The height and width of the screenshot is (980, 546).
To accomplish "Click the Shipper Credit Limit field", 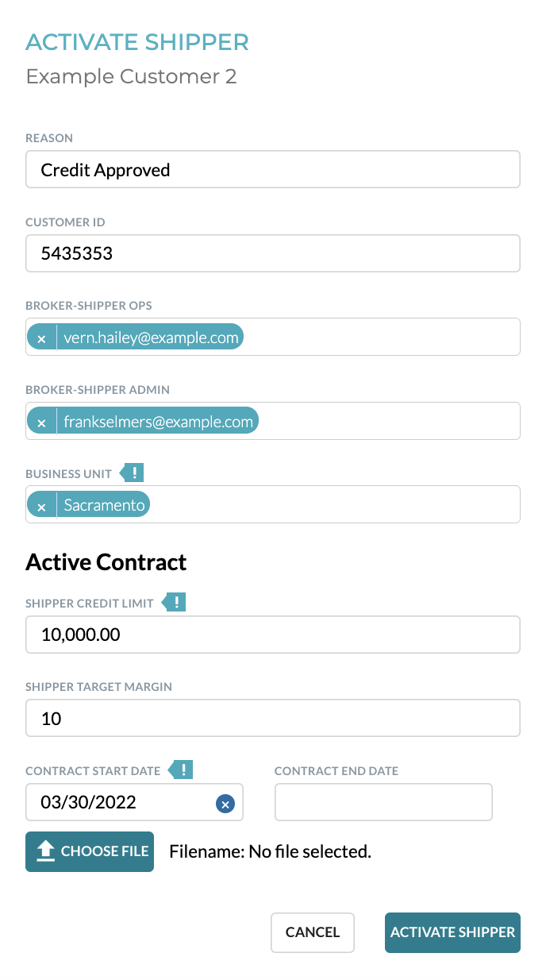I will pos(273,635).
